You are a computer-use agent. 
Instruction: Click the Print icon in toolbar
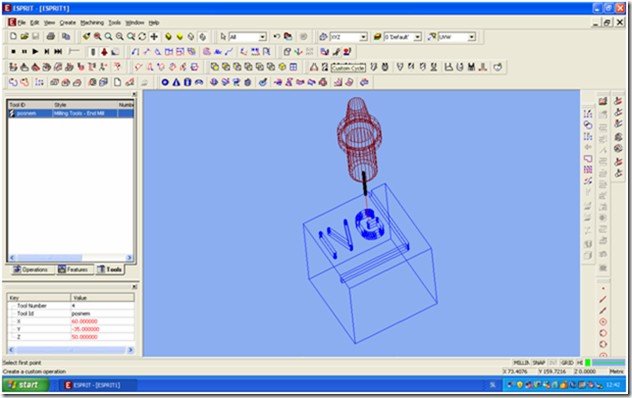50,36
